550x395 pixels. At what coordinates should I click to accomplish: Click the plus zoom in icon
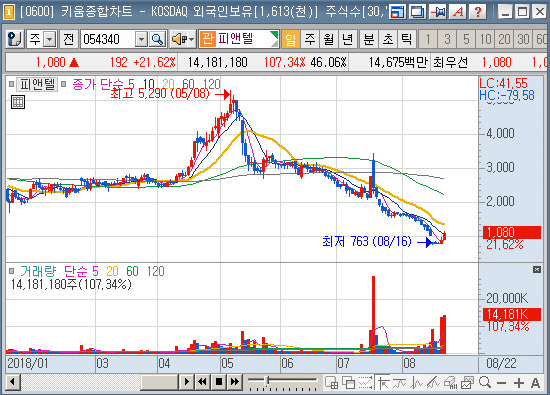[x=518, y=383]
